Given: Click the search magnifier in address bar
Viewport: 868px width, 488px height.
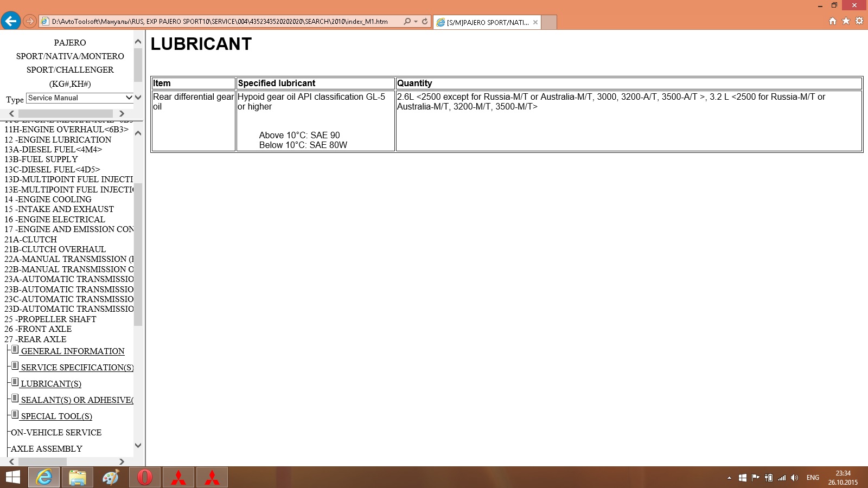Looking at the screenshot, I should click(407, 22).
